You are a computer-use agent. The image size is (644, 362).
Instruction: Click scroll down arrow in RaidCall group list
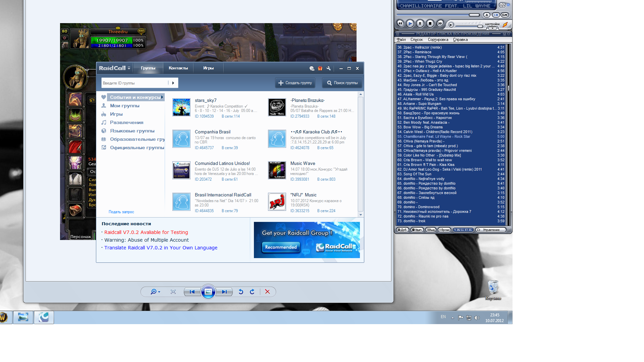361,215
